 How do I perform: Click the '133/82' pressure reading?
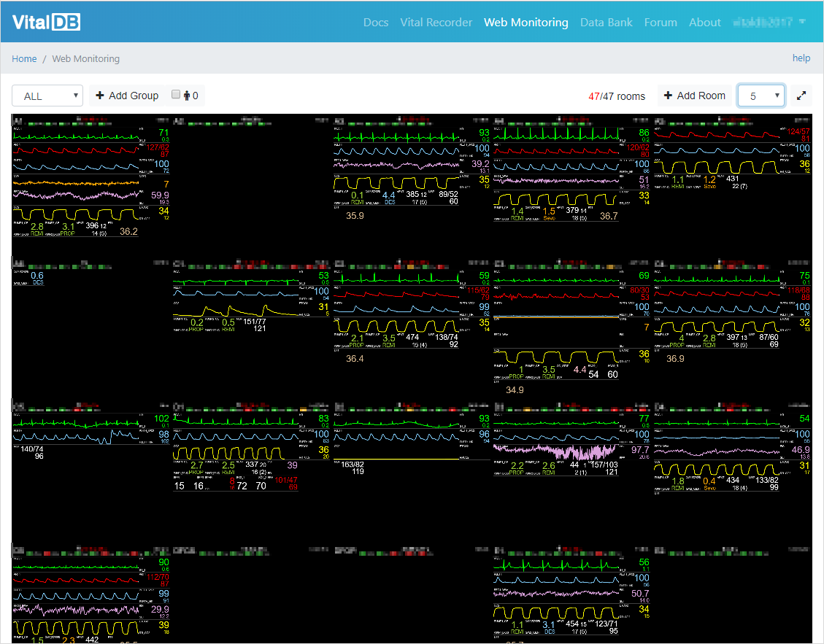(767, 480)
